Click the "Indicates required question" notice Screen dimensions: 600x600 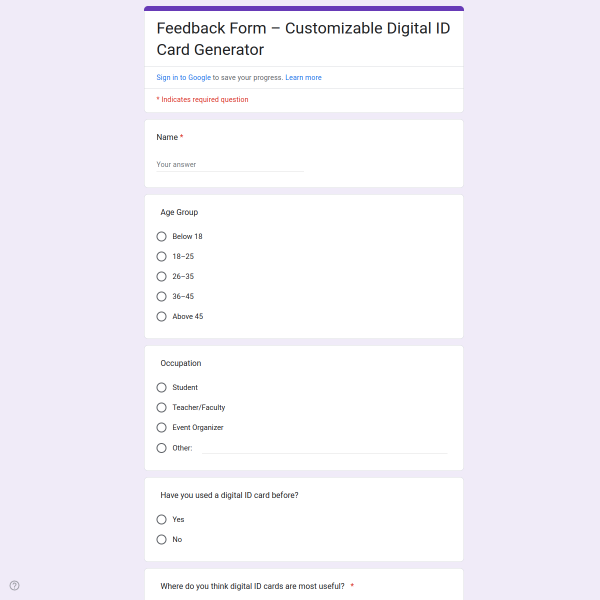(204, 100)
